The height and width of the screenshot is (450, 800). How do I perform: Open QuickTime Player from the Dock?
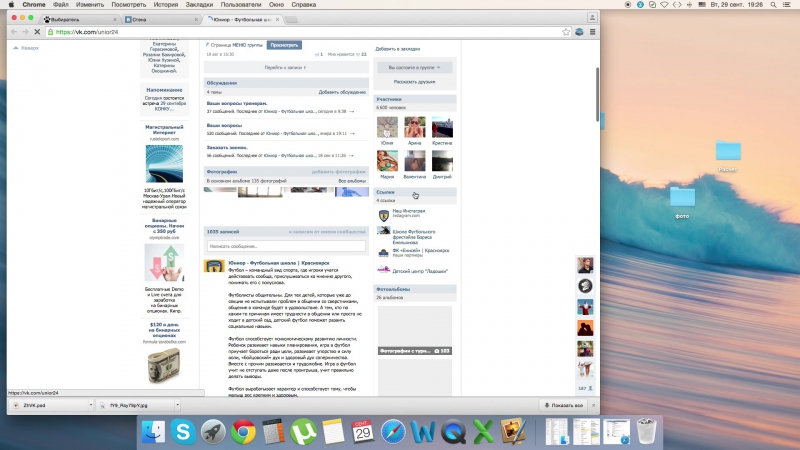click(453, 432)
